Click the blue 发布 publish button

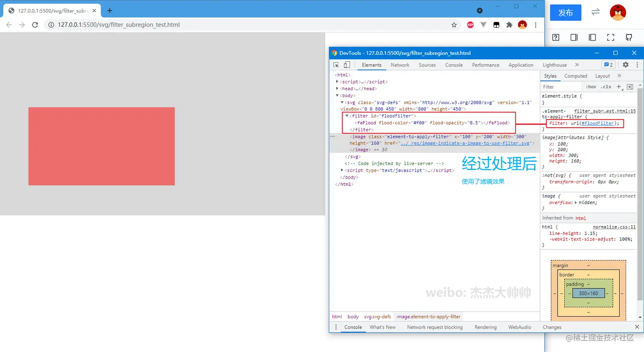click(565, 13)
